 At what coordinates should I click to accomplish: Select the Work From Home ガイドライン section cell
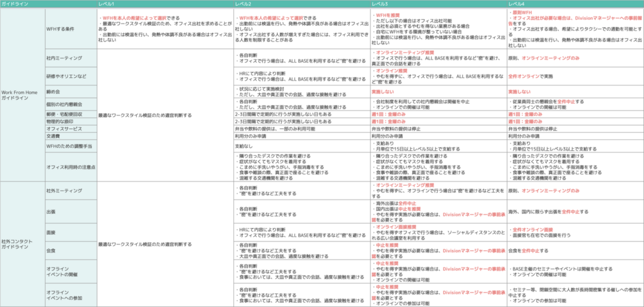coord(22,95)
